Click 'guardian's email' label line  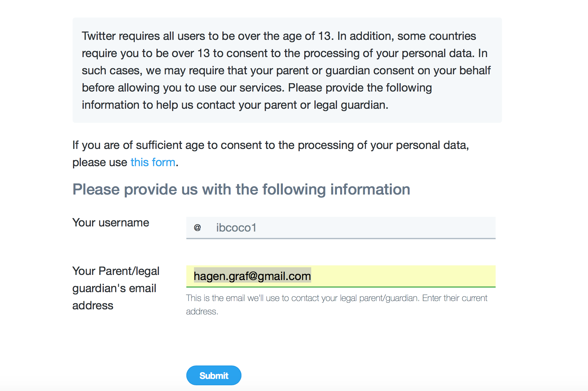pyautogui.click(x=114, y=288)
